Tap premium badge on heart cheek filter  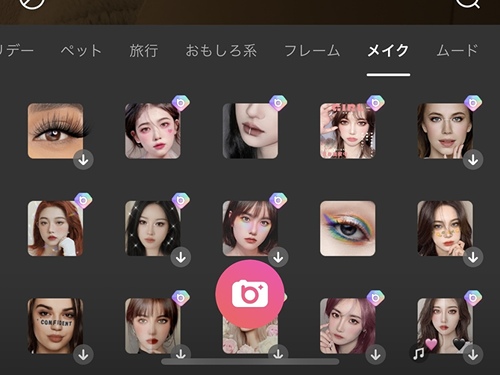(x=181, y=103)
